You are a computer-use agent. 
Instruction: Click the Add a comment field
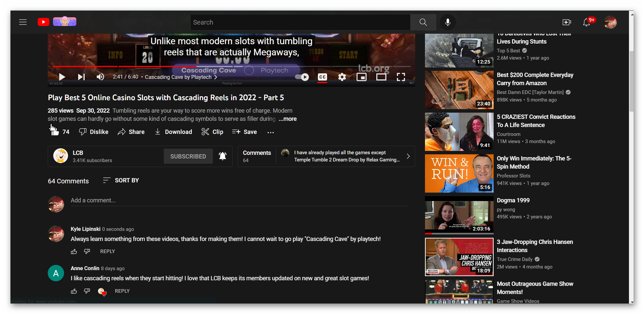click(x=240, y=200)
